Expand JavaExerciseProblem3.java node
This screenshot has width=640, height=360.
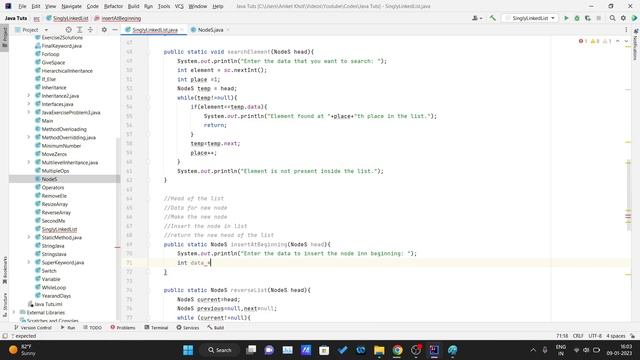tap(29, 112)
